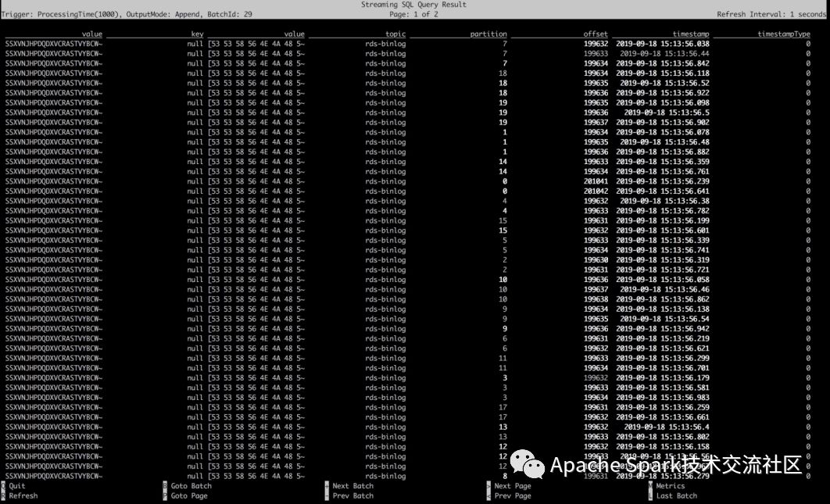Select timestamp 2019-09-18 15:13:56.138
The width and height of the screenshot is (830, 504).
663,309
